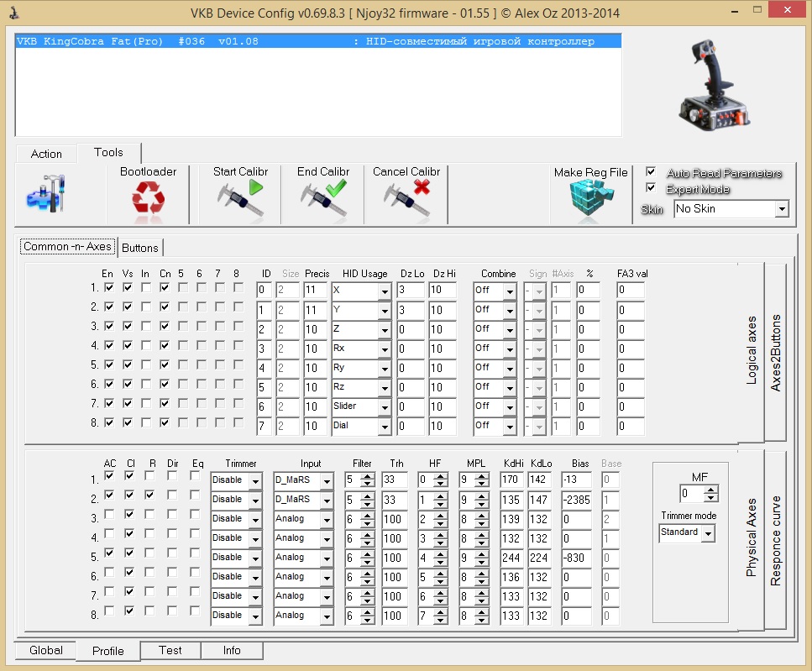
Task: Increase Filter value for physical axis 1
Action: (x=368, y=476)
